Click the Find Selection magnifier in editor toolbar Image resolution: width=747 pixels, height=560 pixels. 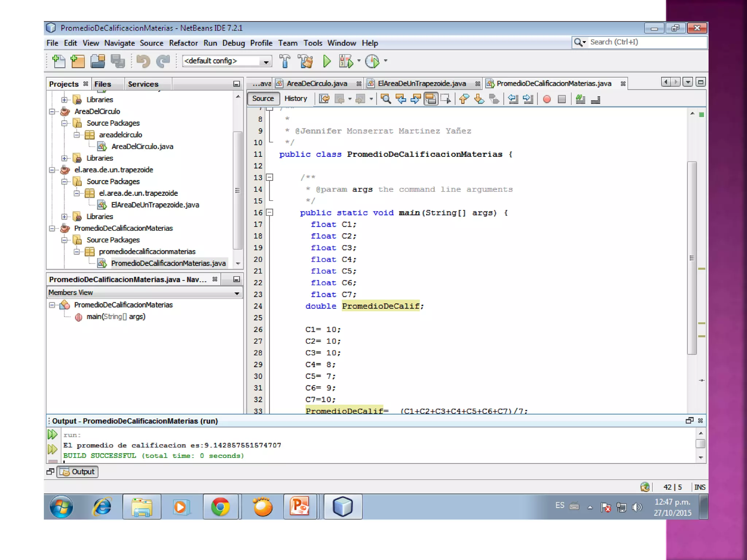[386, 99]
